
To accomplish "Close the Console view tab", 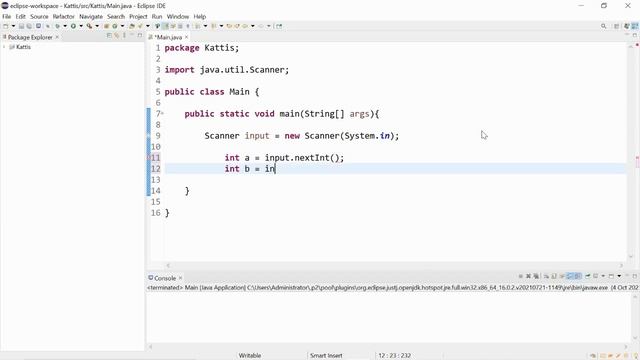I will 180,278.
